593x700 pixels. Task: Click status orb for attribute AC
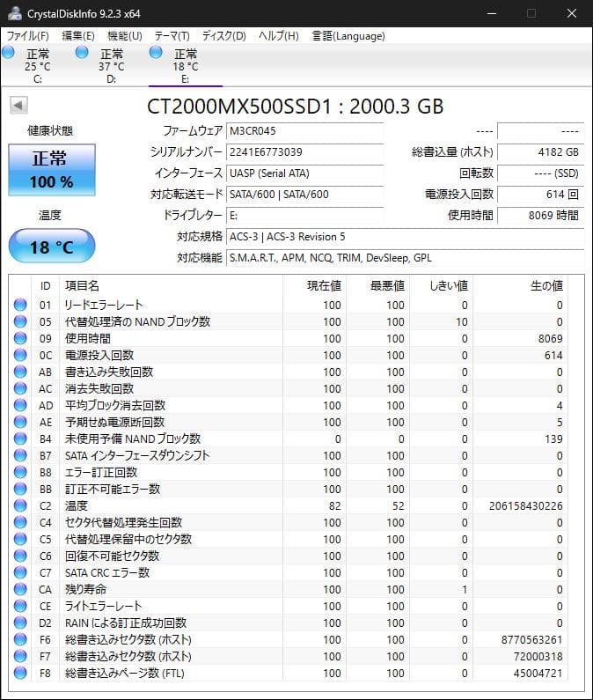pos(20,388)
